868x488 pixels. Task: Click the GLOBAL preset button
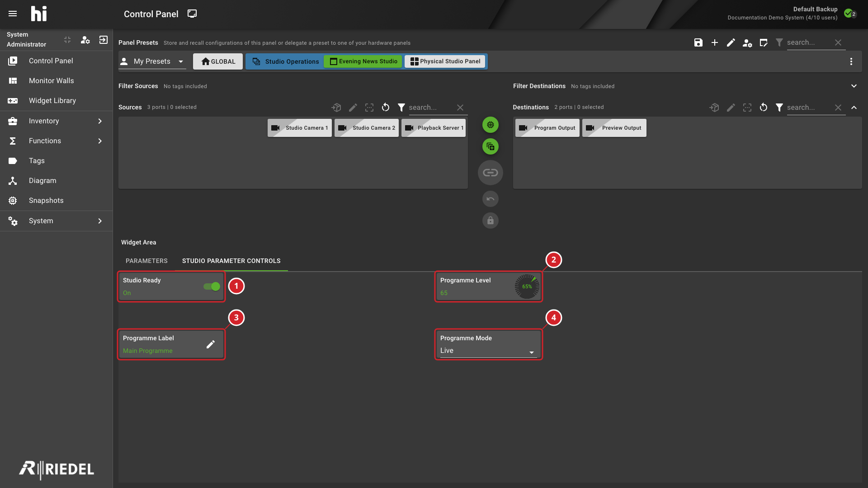[x=218, y=61]
